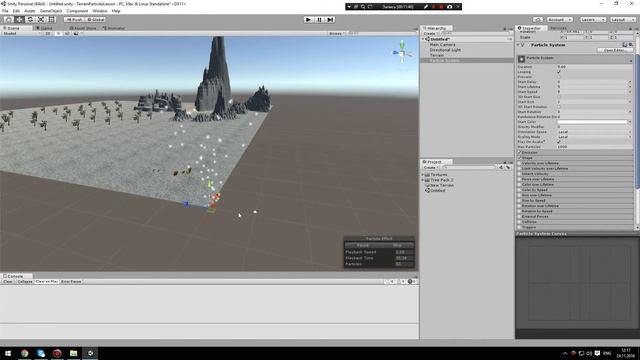Enable Color over Lifetime module
640x360 pixels.
(520, 184)
